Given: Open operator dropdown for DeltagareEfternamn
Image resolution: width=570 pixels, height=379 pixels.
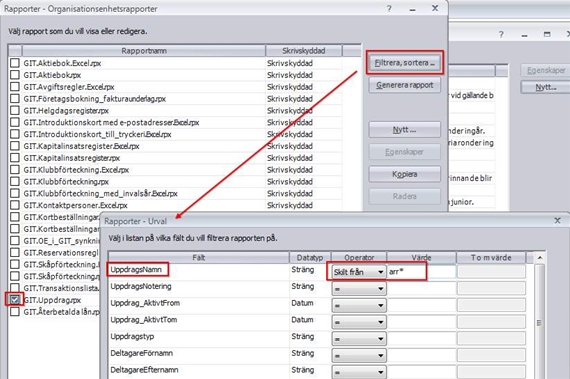Looking at the screenshot, I should [358, 372].
